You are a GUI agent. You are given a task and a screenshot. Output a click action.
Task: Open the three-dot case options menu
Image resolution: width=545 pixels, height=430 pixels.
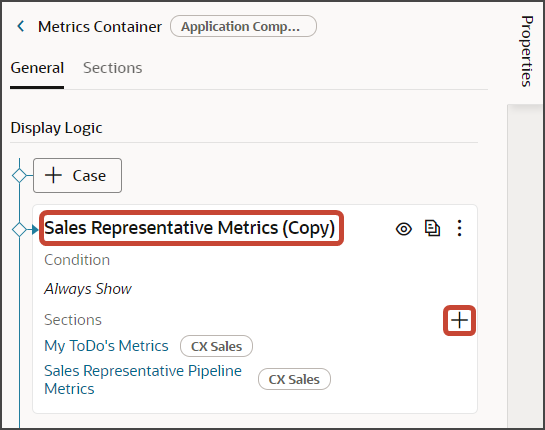(459, 228)
